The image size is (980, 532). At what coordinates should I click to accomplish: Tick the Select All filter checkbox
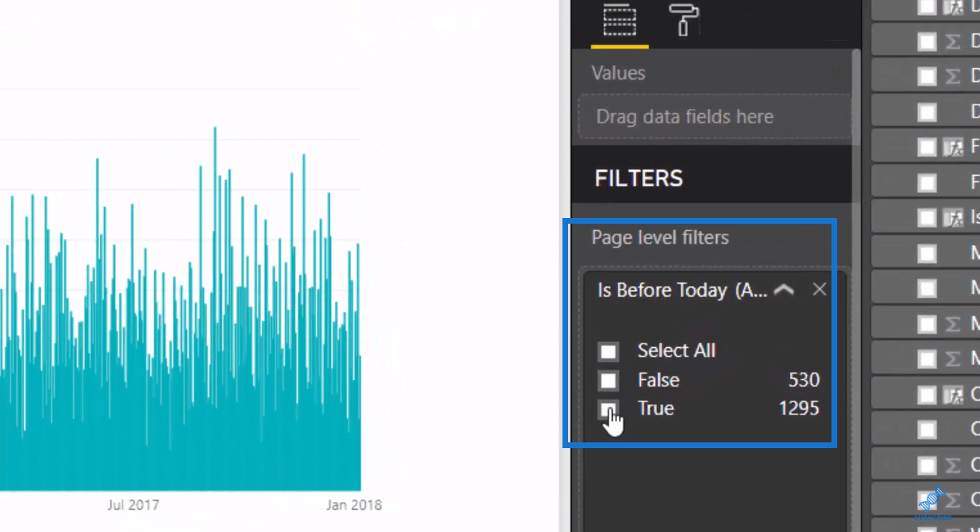pyautogui.click(x=608, y=351)
